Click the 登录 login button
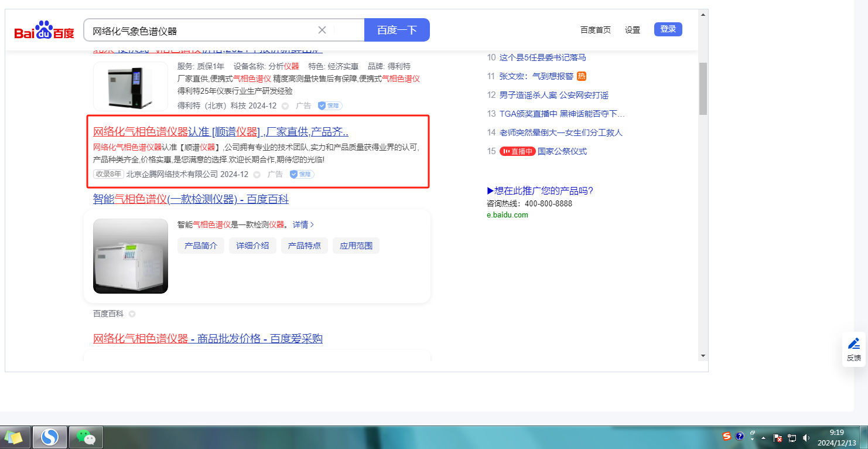 click(668, 29)
